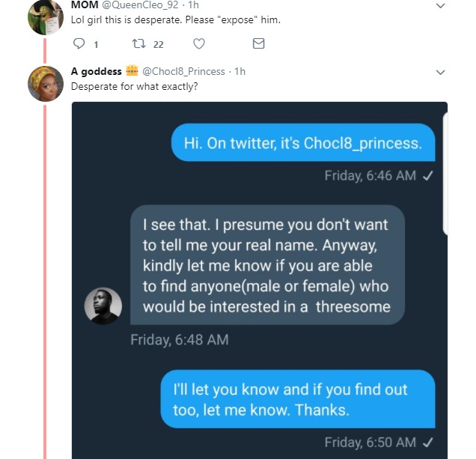Image resolution: width=476 pixels, height=459 pixels.
Task: Open MOM's profile avatar picture
Action: (45, 16)
